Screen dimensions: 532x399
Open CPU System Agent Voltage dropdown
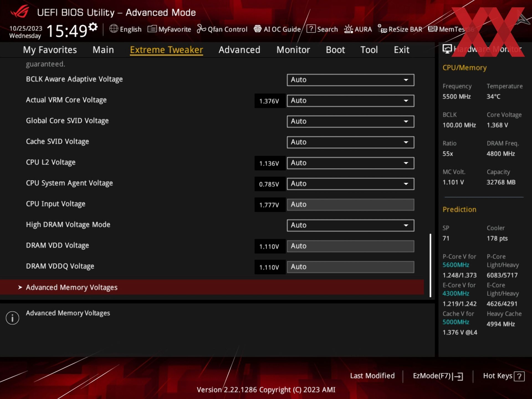[x=351, y=184]
